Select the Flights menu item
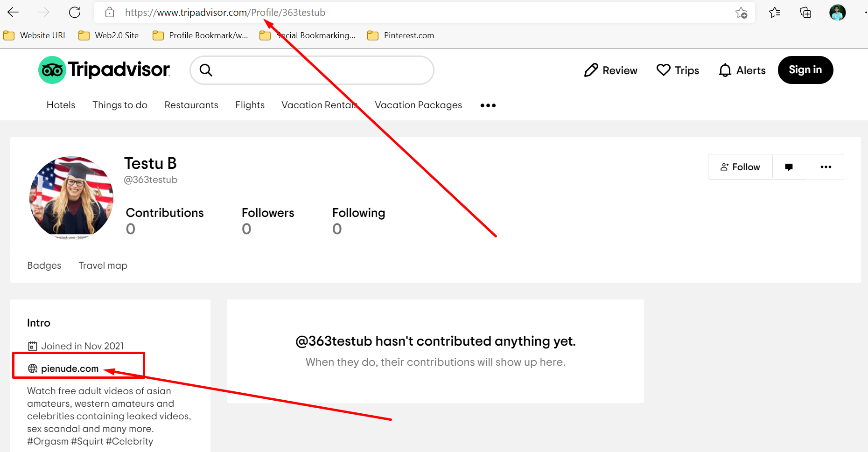The image size is (868, 452). point(250,105)
